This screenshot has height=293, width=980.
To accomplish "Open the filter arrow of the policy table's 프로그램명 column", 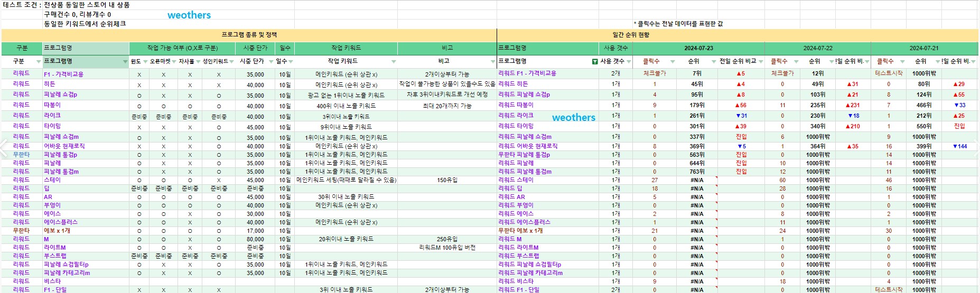I will 125,62.
